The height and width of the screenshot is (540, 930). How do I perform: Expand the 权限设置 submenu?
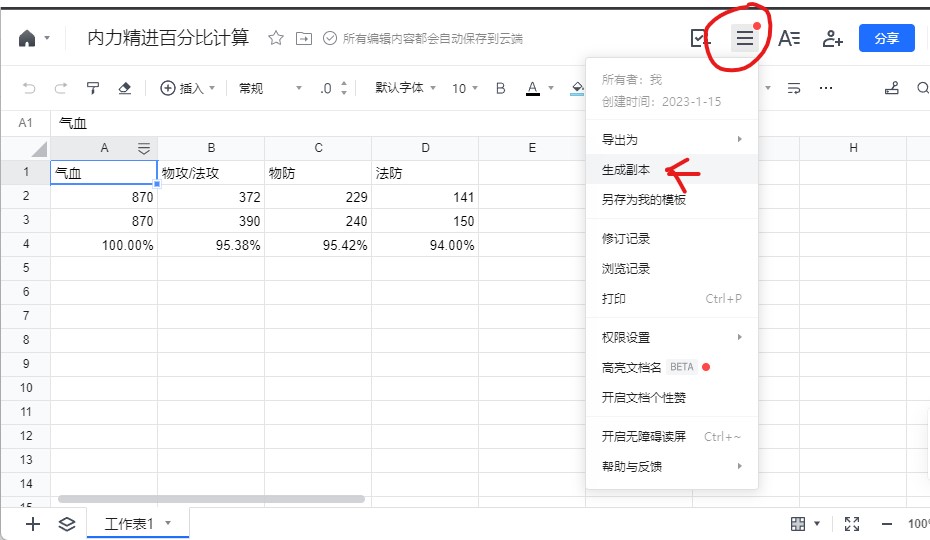[671, 337]
